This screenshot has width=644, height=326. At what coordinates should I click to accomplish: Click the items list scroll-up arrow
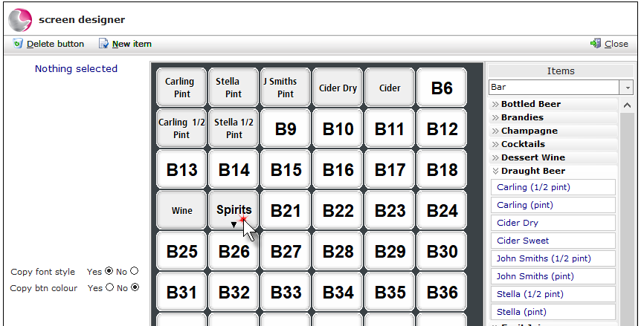(x=627, y=105)
